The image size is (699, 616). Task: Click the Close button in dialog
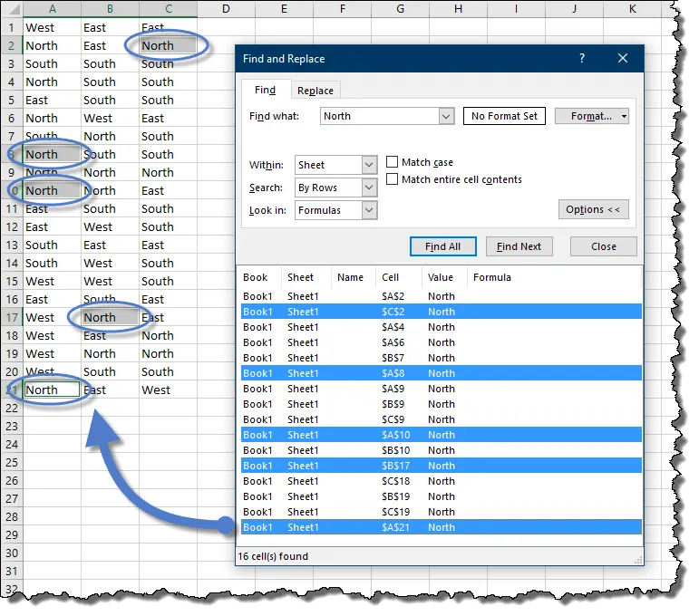(603, 246)
